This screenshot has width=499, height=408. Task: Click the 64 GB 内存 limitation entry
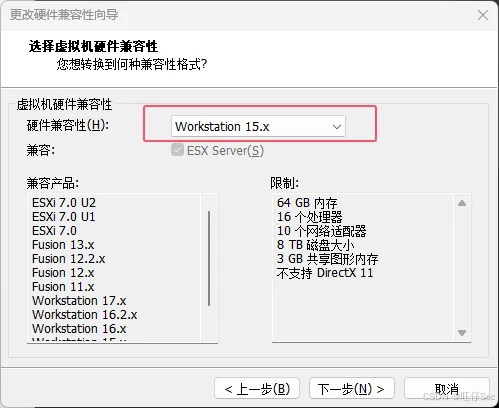pyautogui.click(x=307, y=203)
